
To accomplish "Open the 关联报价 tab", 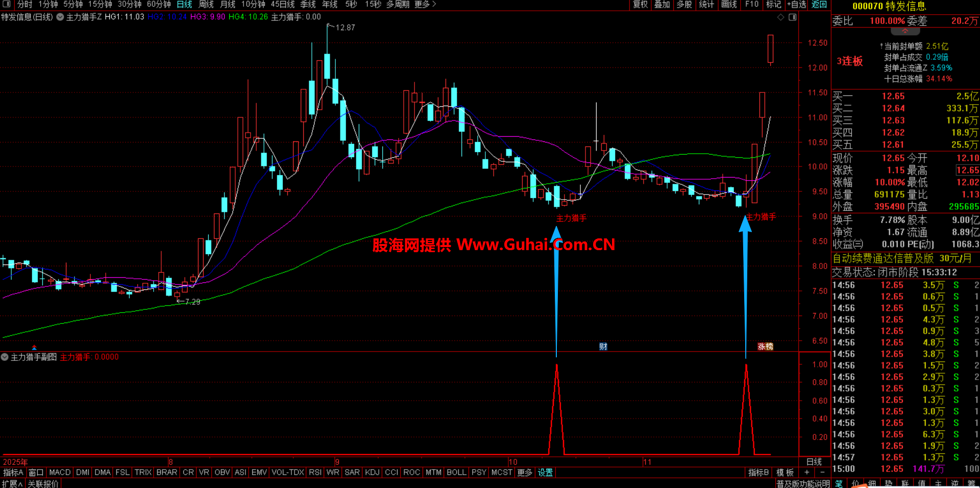I will (43, 483).
